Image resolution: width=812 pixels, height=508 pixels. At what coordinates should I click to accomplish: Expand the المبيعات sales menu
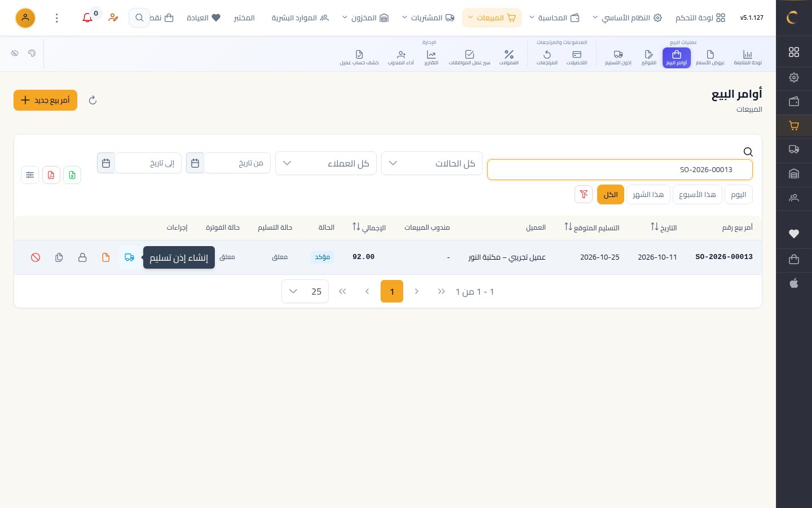point(492,18)
